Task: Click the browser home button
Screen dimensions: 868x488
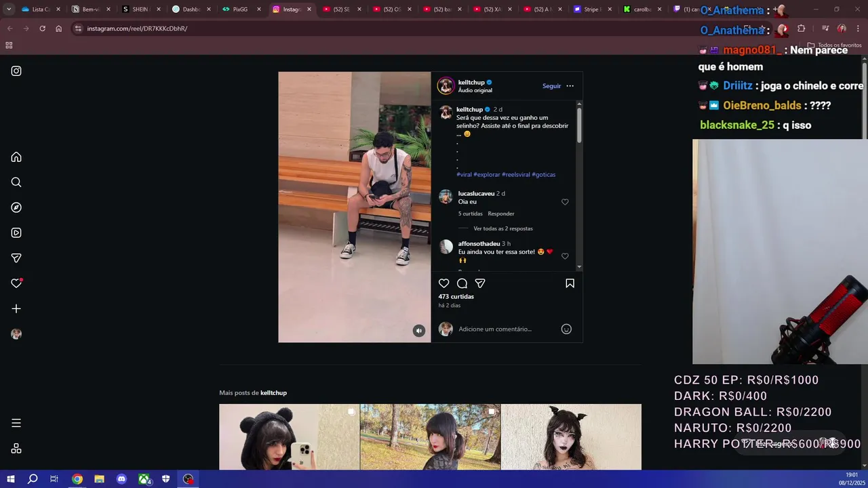Action: 58,28
